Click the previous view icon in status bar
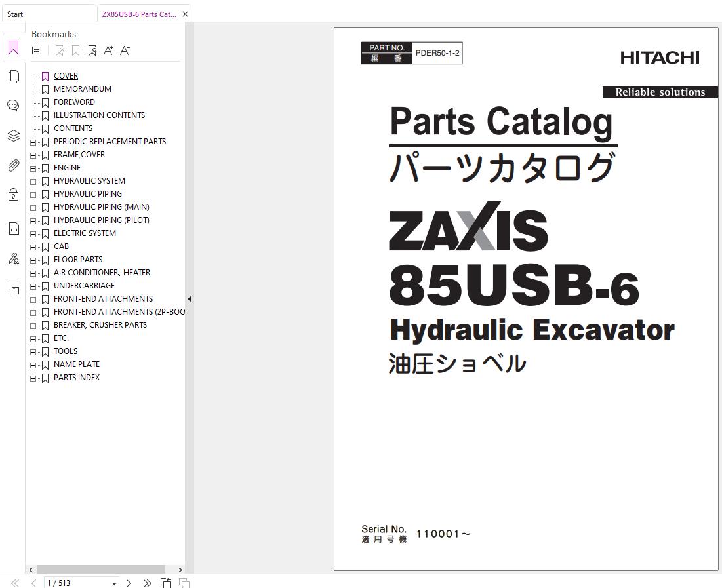This screenshot has height=588, width=722. coord(166,583)
